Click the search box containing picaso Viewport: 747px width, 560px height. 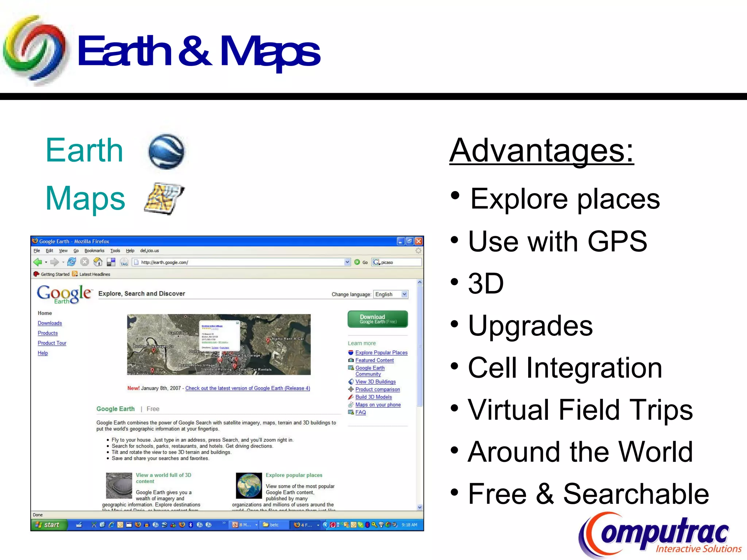click(x=397, y=262)
